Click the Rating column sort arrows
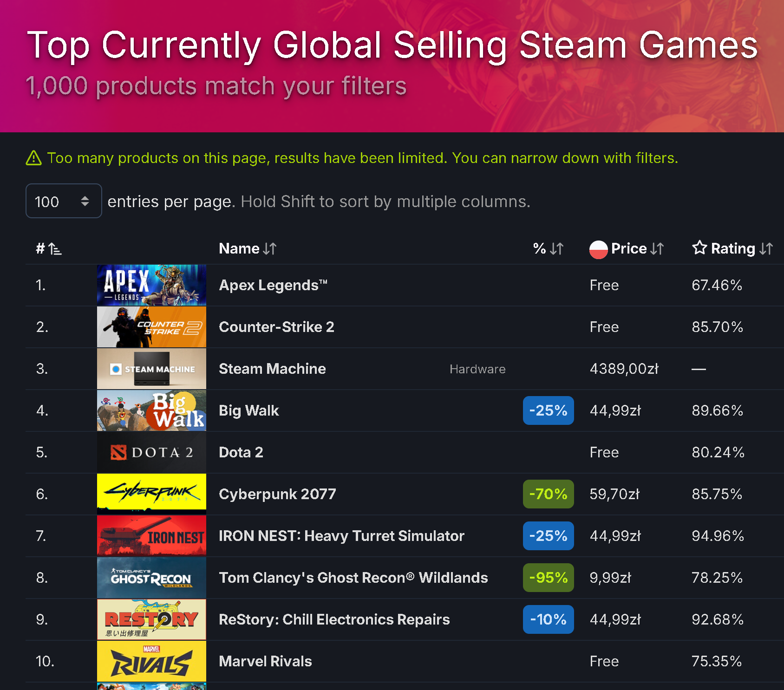Image resolution: width=784 pixels, height=690 pixels. point(766,249)
